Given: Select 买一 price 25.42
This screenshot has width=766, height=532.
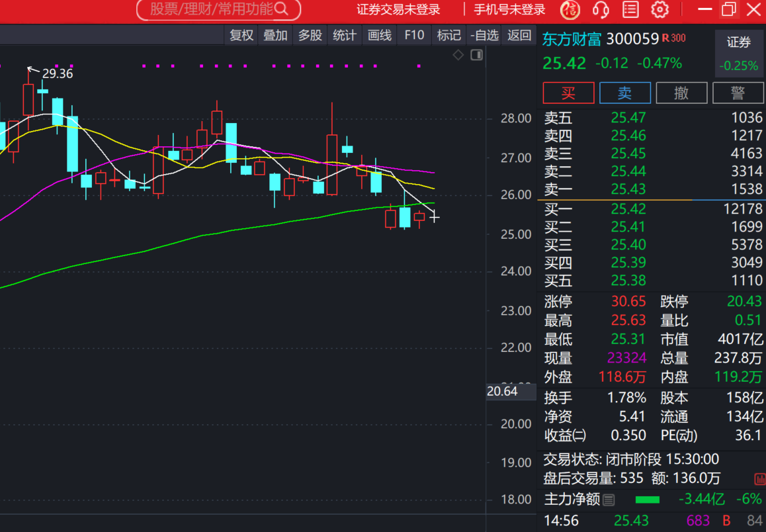Looking at the screenshot, I should pyautogui.click(x=628, y=209).
